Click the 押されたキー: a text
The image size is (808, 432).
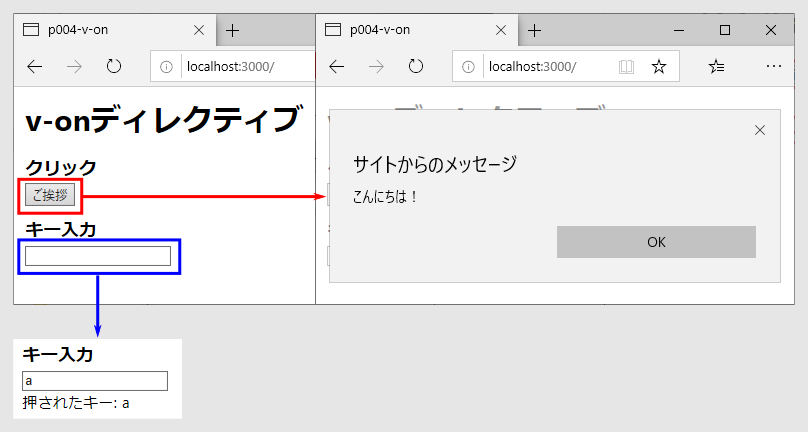click(x=76, y=403)
